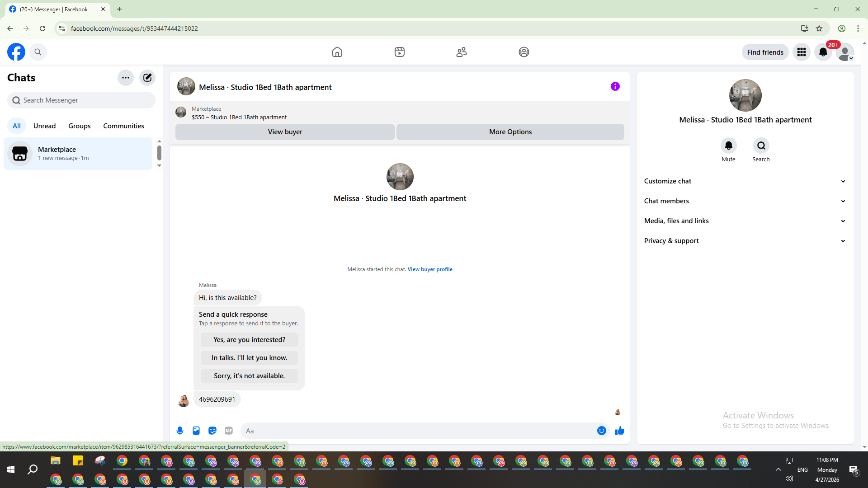868x488 pixels.
Task: Open the Windows Start menu
Action: tap(11, 470)
